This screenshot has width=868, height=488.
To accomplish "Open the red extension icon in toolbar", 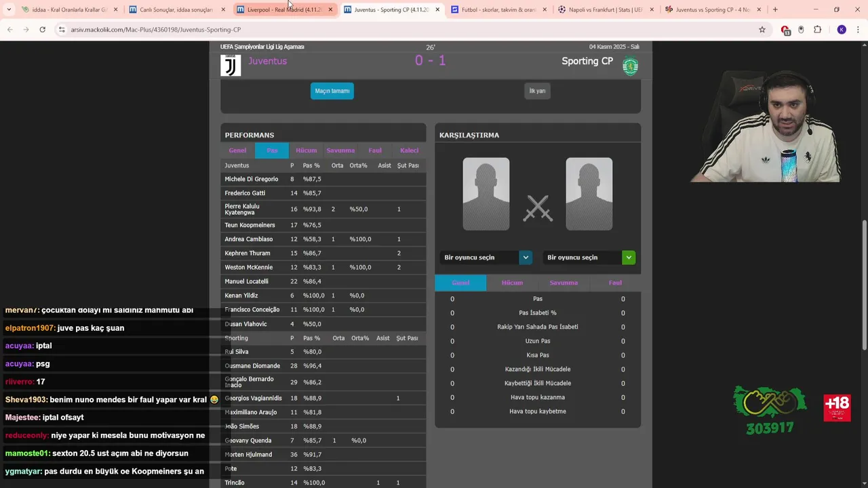I will (785, 30).
